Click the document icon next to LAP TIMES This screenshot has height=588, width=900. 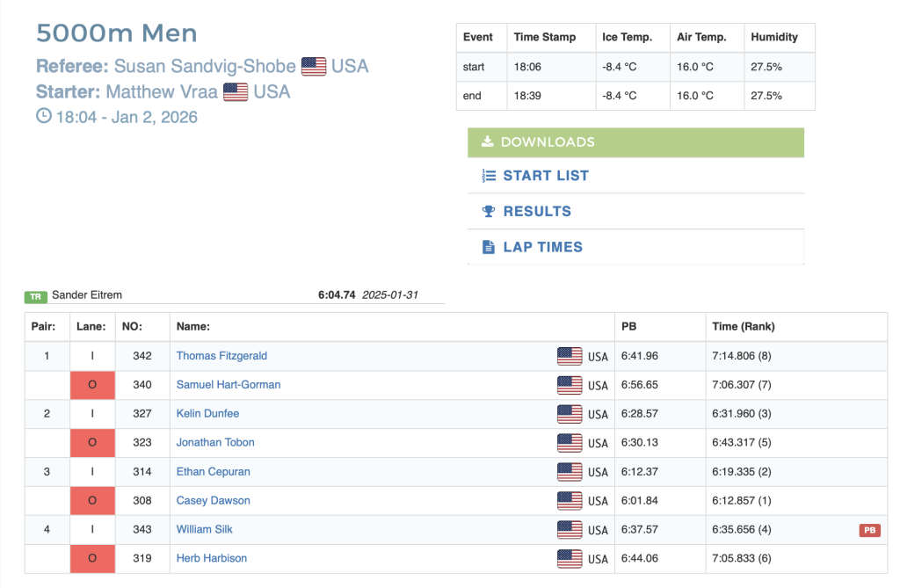click(489, 248)
